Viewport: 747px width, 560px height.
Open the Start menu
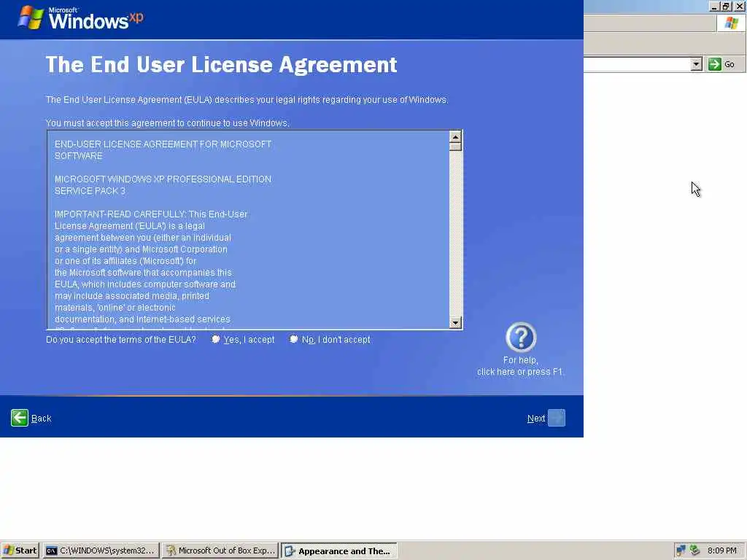pyautogui.click(x=20, y=551)
